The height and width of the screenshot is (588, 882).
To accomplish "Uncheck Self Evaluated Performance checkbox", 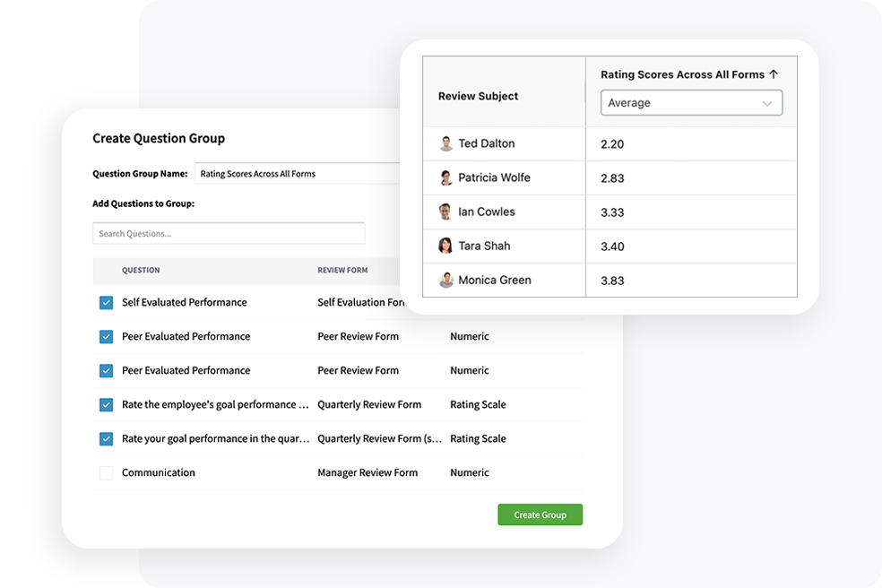I will coord(106,303).
